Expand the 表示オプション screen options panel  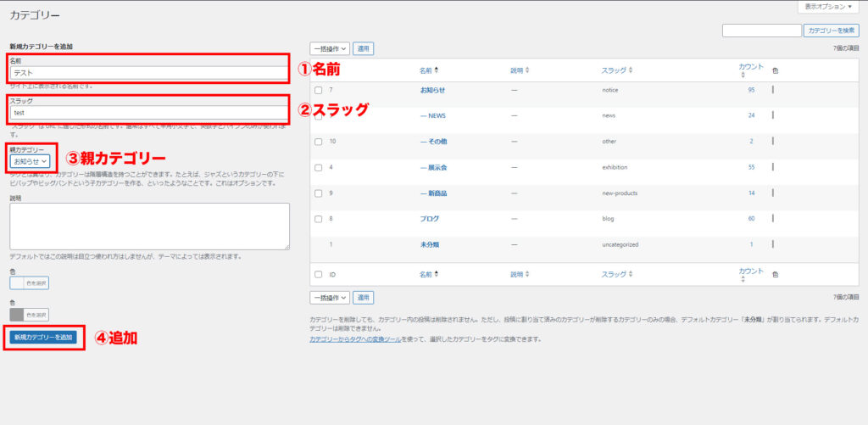point(828,7)
